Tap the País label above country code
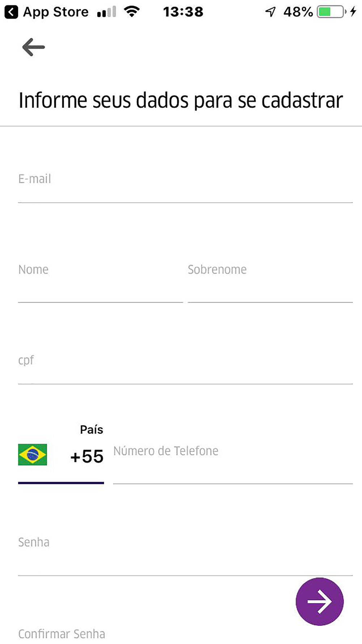The image size is (362, 644). (x=92, y=430)
